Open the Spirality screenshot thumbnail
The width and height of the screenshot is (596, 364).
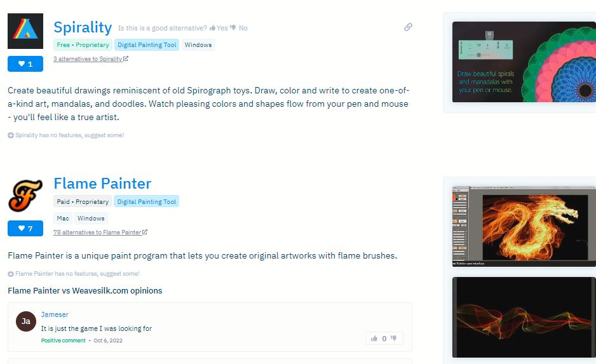click(x=524, y=62)
